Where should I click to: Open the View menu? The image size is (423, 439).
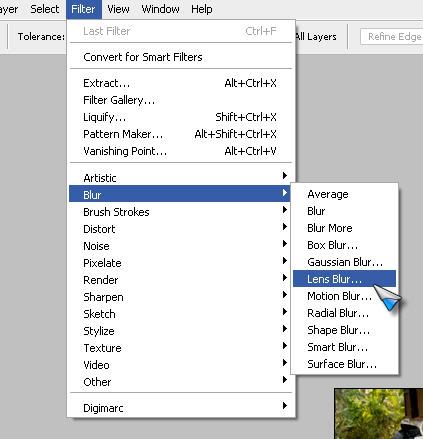click(x=118, y=9)
